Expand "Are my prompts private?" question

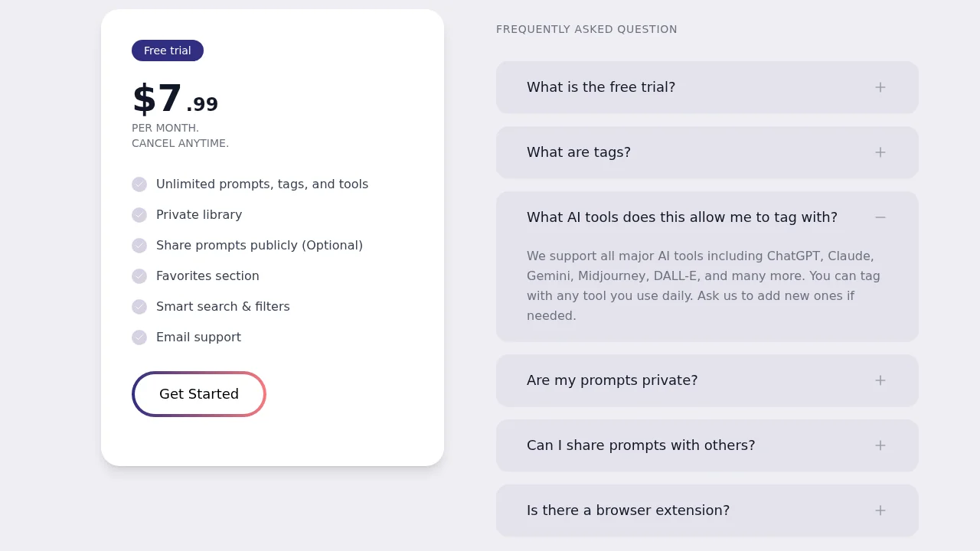click(x=612, y=380)
